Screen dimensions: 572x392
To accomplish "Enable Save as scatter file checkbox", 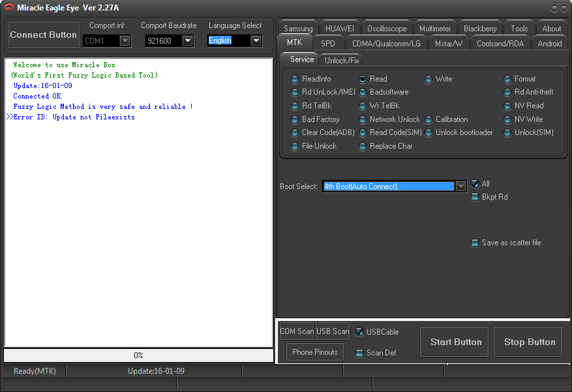I will (x=475, y=243).
